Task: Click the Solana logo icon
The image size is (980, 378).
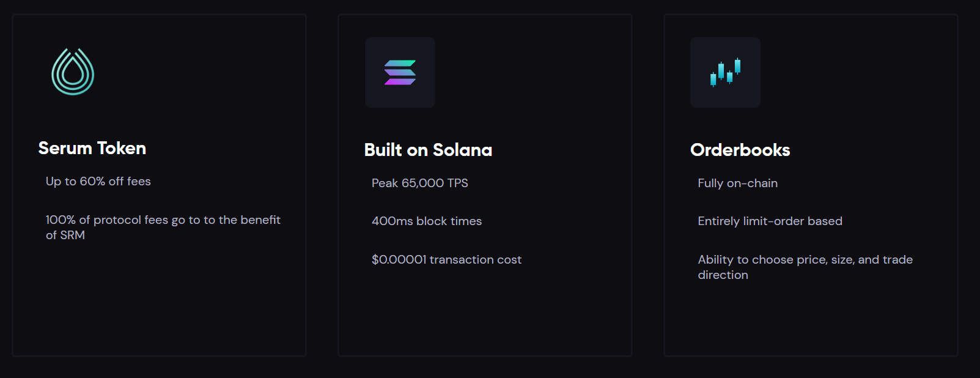Action: pyautogui.click(x=400, y=72)
